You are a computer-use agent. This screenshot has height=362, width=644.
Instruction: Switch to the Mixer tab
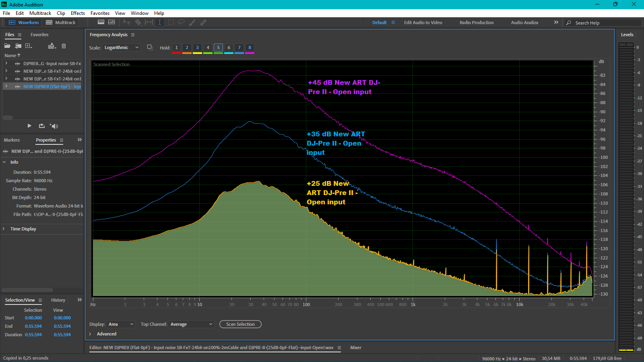[356, 348]
